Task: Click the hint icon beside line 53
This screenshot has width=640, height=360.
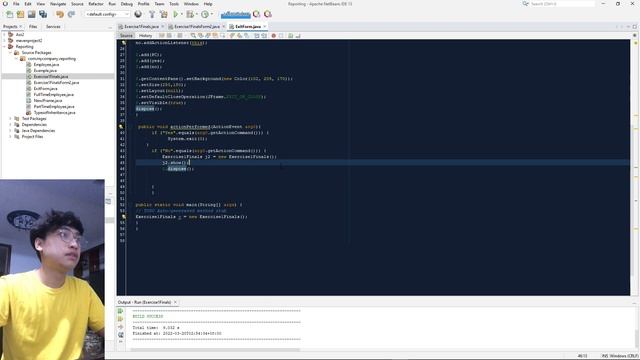Action: point(124,217)
